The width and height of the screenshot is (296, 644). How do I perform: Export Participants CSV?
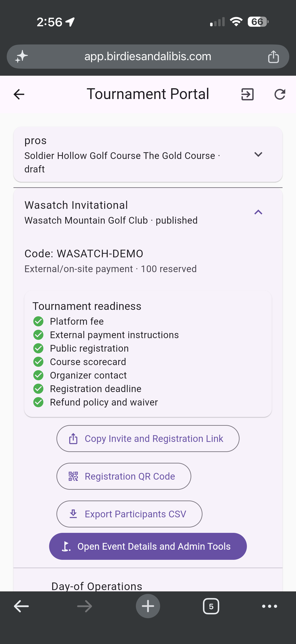coord(129,514)
